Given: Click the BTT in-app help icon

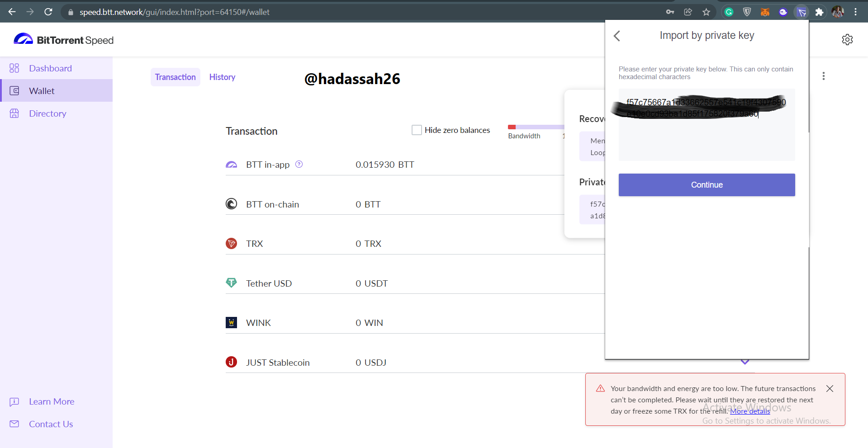Looking at the screenshot, I should click(x=299, y=165).
